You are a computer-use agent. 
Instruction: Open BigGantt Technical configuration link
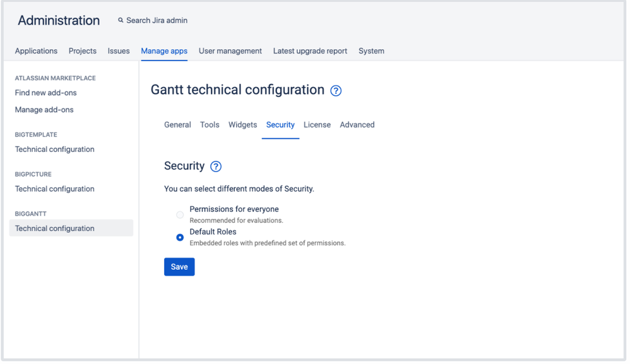(x=71, y=228)
